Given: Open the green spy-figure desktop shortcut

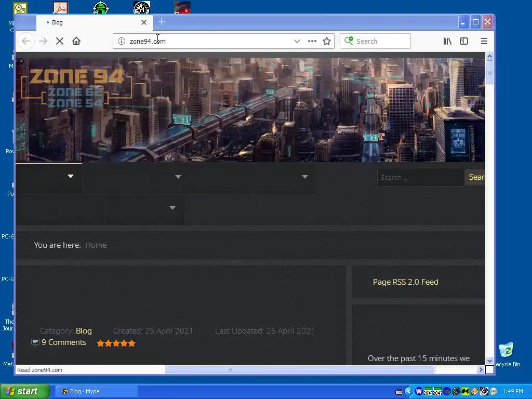Looking at the screenshot, I should click(x=101, y=7).
